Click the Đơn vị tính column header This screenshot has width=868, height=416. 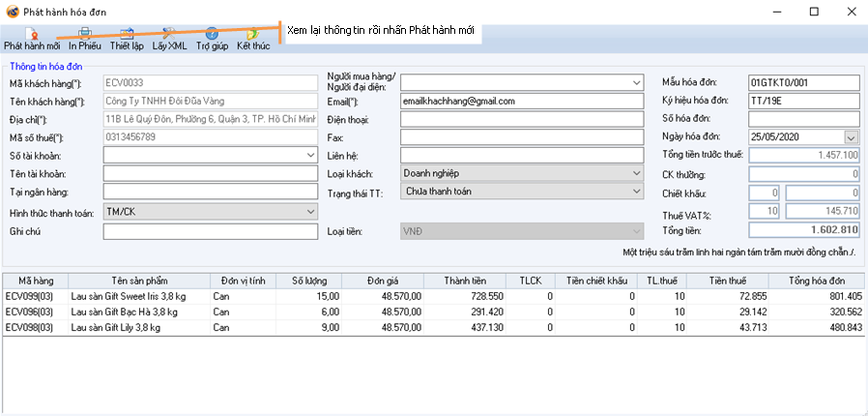244,281
